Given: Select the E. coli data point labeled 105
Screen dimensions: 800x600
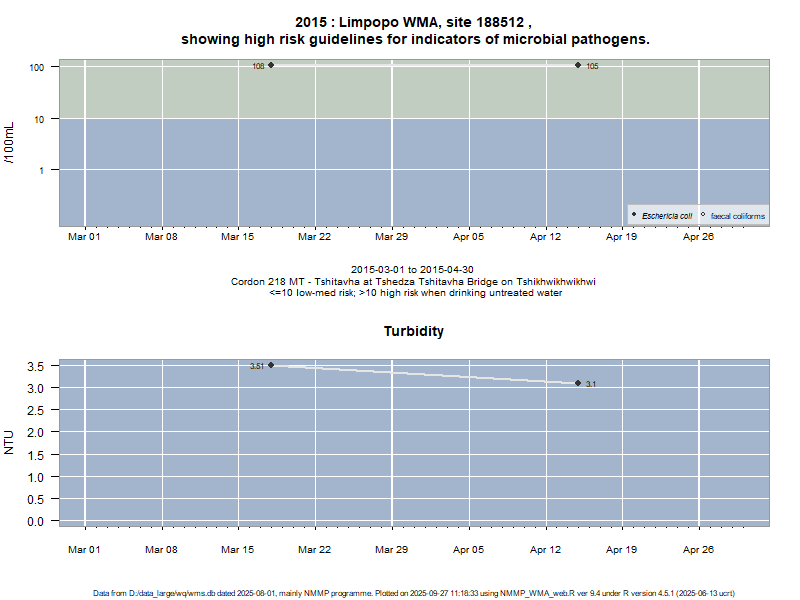Looking at the screenshot, I should pyautogui.click(x=578, y=65).
